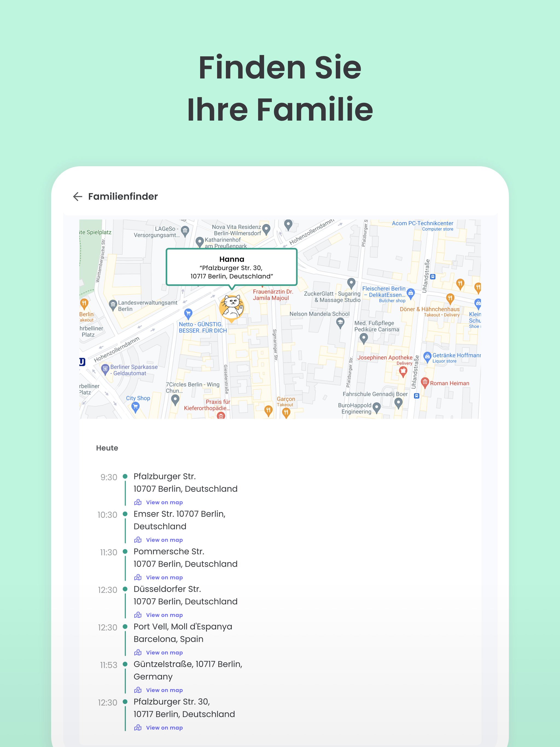This screenshot has width=560, height=747.
Task: View Düsseldorfer Str. entry on map
Action: [158, 615]
